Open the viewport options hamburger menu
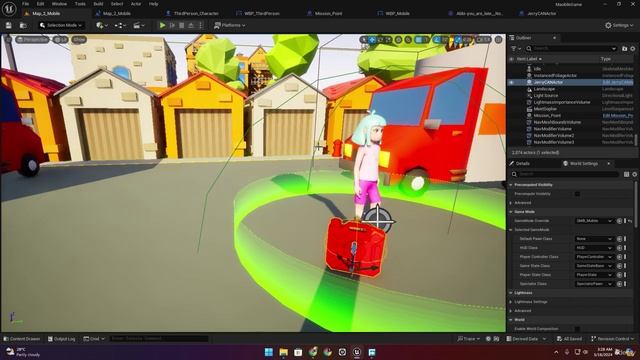This screenshot has height=360, width=640. 8,39
